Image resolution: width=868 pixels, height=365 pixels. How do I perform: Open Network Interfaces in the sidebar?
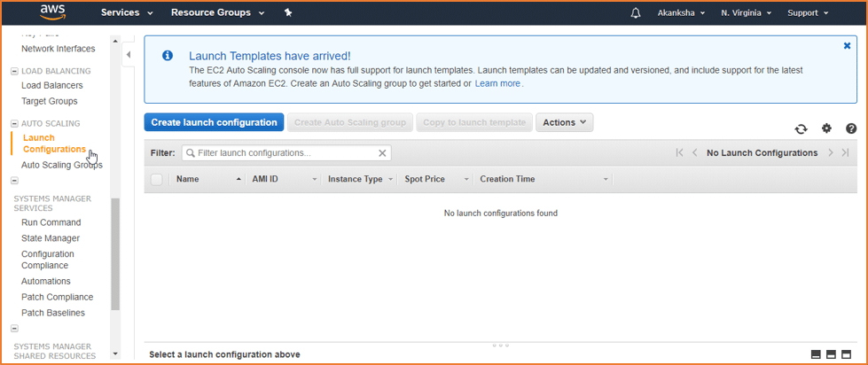tap(59, 49)
